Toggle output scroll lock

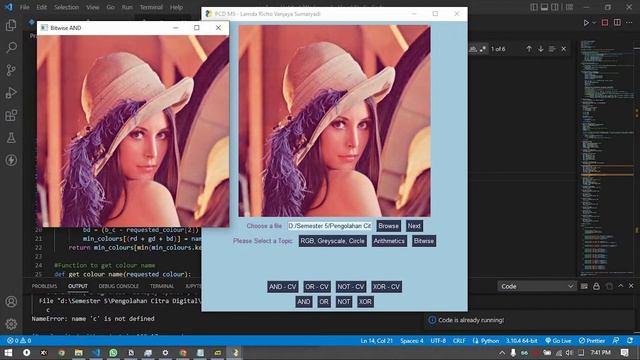tap(596, 287)
